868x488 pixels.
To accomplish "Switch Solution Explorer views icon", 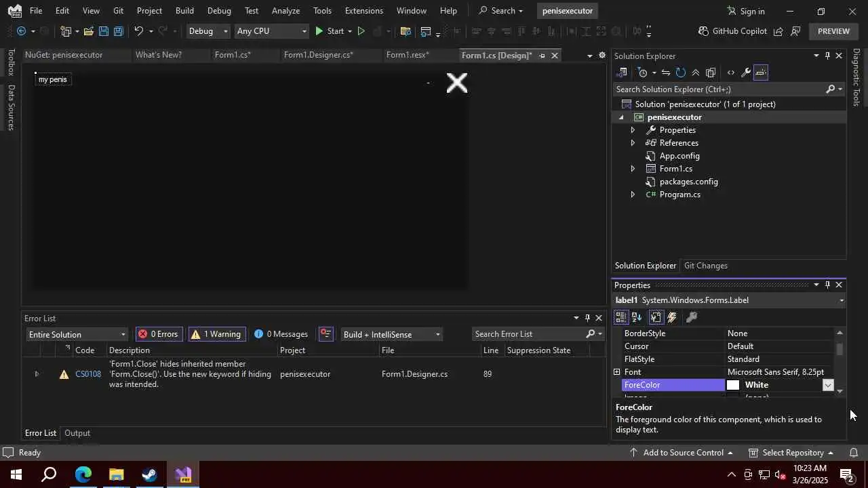I will [x=623, y=73].
